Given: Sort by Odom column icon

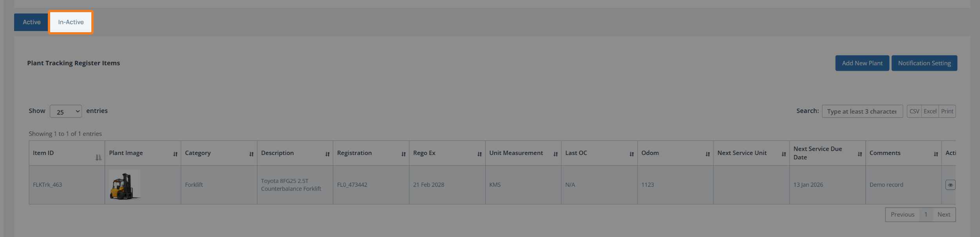Looking at the screenshot, I should [708, 154].
